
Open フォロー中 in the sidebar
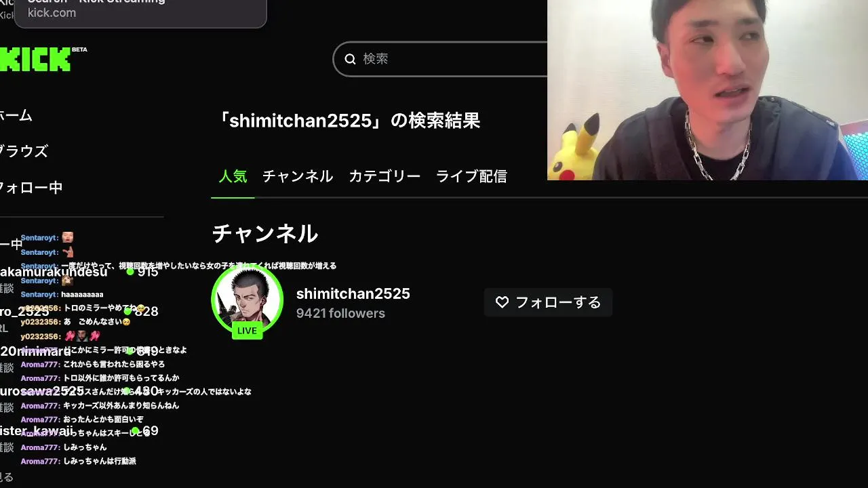click(x=31, y=188)
